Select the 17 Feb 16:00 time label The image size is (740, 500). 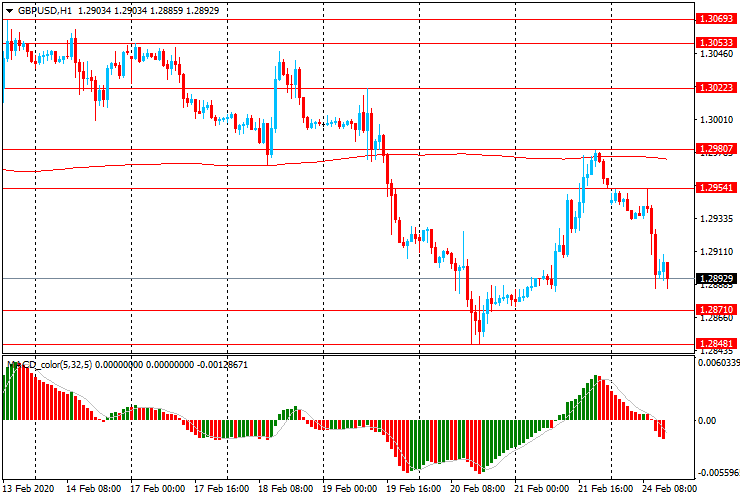(x=222, y=488)
